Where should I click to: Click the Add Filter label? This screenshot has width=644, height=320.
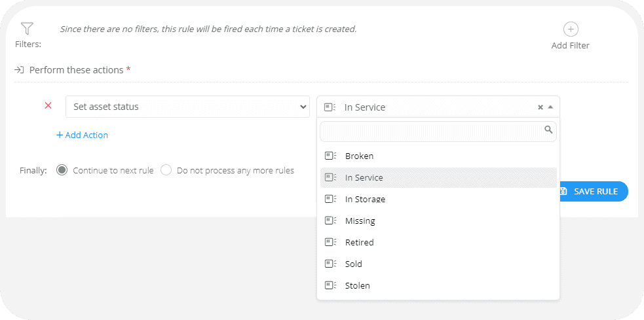(570, 46)
